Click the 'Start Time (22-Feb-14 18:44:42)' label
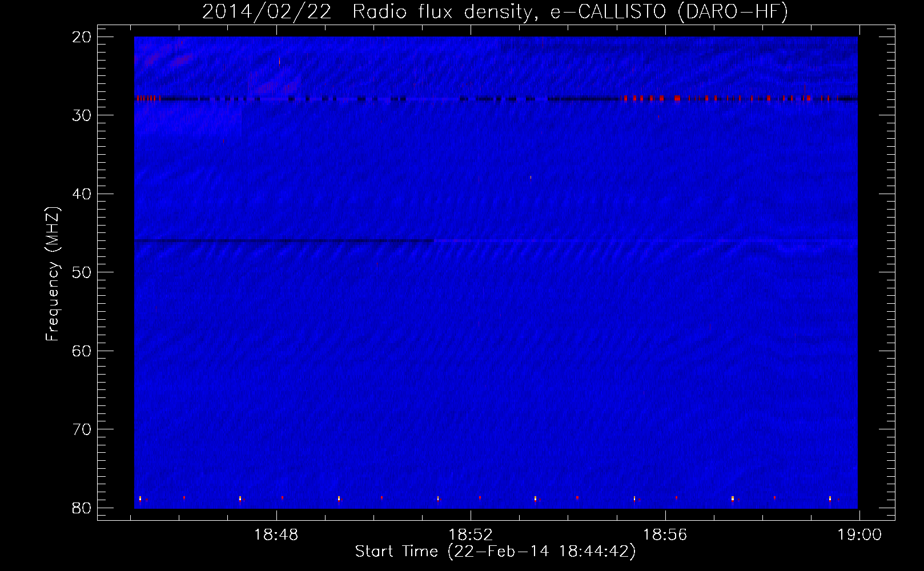Screen dimensions: 924x571 pos(495,552)
